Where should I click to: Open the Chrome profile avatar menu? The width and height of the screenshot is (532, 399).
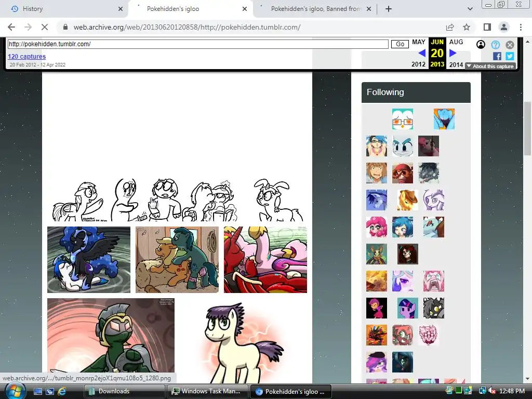pyautogui.click(x=504, y=27)
